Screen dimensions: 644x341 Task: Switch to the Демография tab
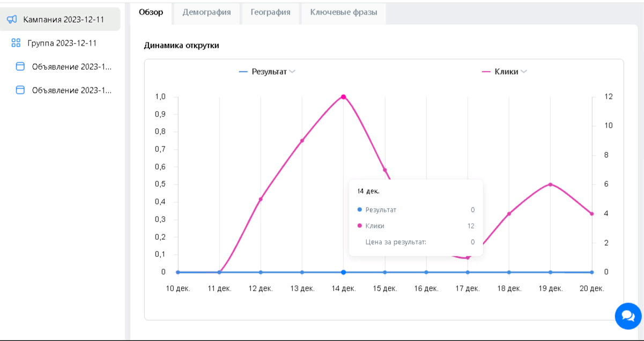[206, 12]
